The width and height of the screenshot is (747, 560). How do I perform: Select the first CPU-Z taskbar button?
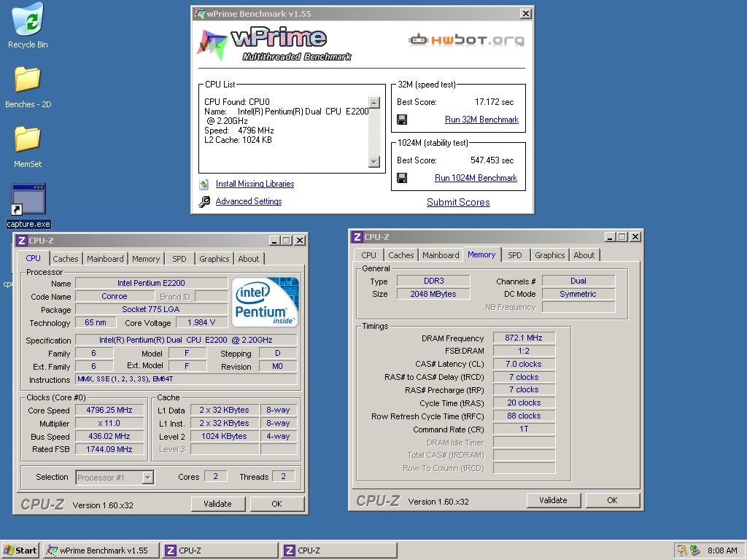220,551
